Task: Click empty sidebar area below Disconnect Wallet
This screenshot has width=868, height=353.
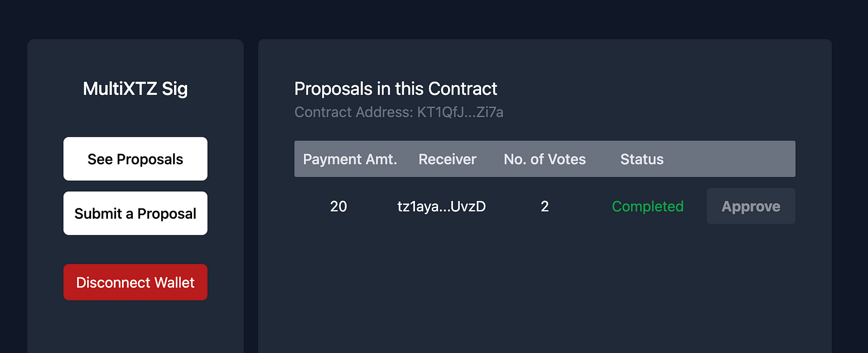Action: click(x=135, y=329)
